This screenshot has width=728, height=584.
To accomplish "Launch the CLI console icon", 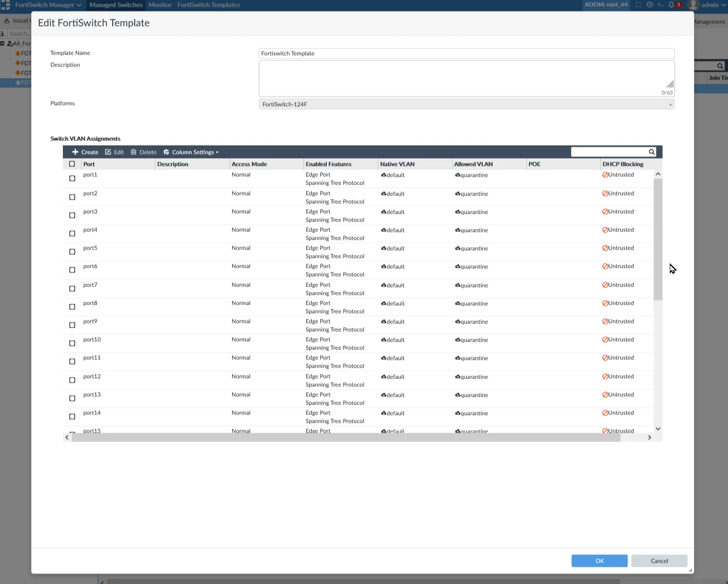I will [x=660, y=5].
